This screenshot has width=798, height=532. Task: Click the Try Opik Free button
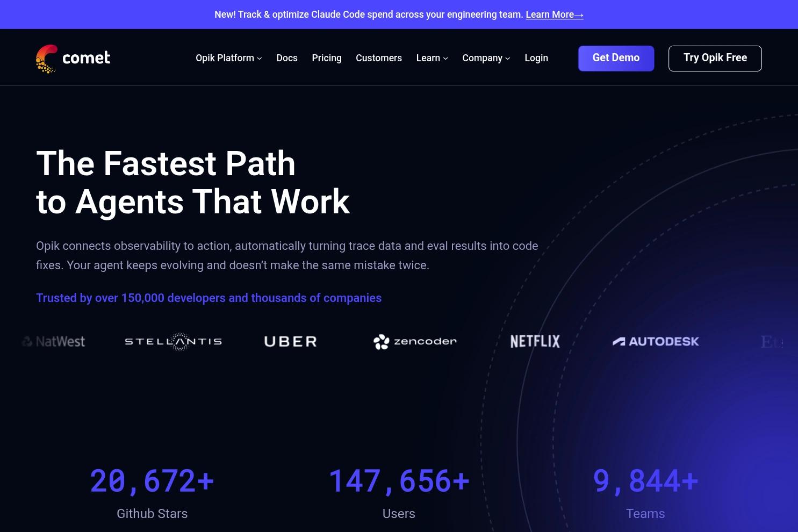tap(715, 58)
